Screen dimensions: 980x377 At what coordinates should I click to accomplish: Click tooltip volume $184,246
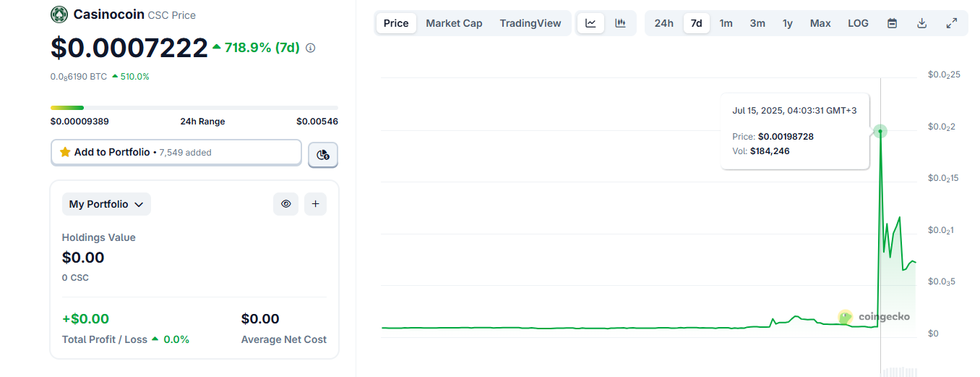(770, 151)
